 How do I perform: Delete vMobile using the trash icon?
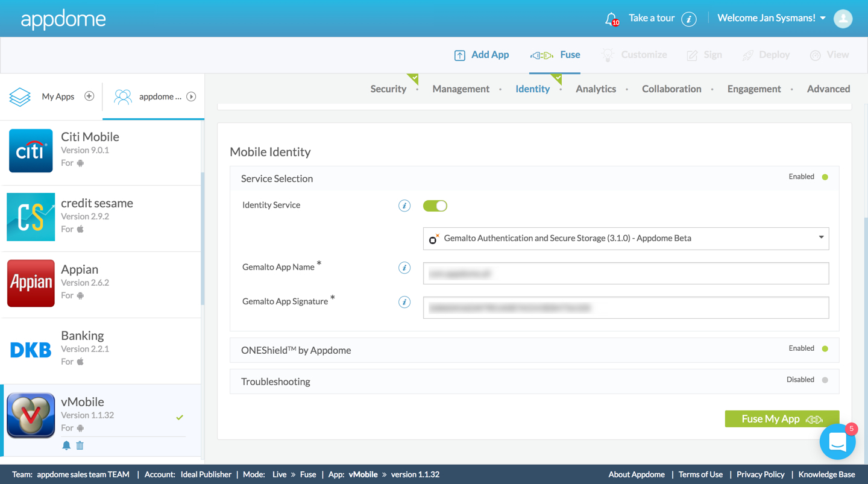[80, 445]
